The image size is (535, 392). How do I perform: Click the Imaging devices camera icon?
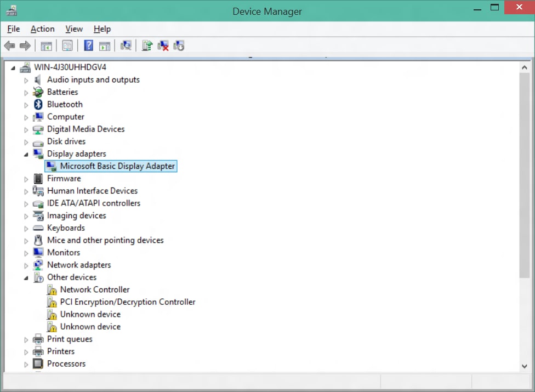point(38,215)
